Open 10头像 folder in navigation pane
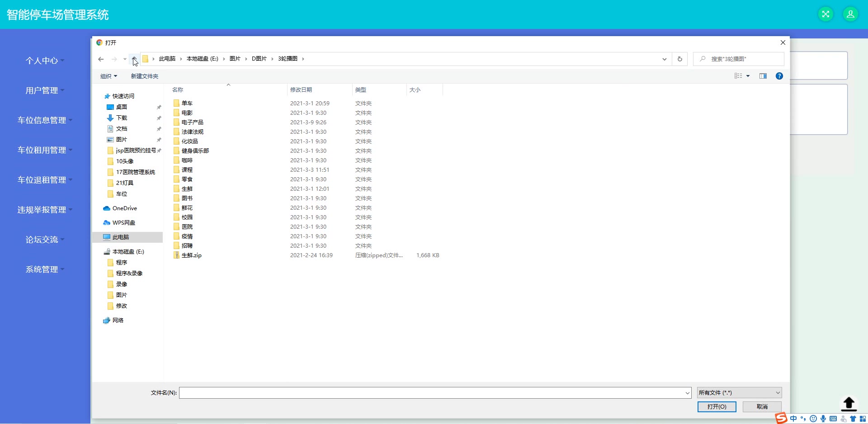This screenshot has width=868, height=424. [x=125, y=161]
